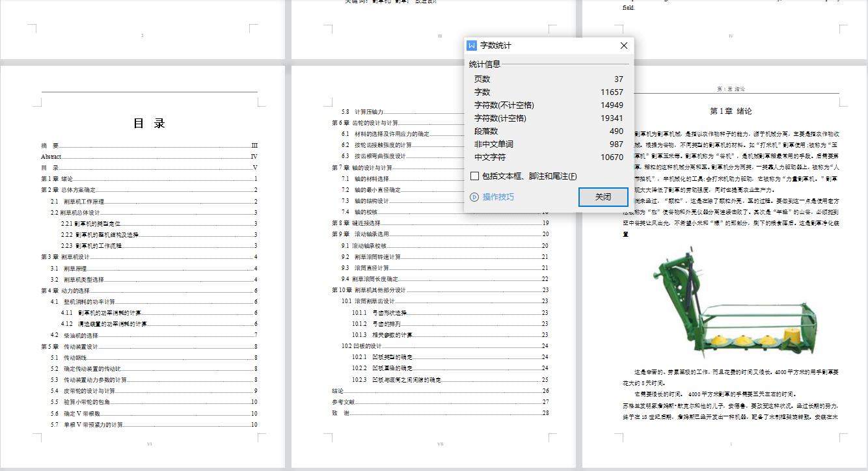This screenshot has width=868, height=471.
Task: Click the WPS Writer icon in the 字数统计 title bar
Action: (472, 46)
